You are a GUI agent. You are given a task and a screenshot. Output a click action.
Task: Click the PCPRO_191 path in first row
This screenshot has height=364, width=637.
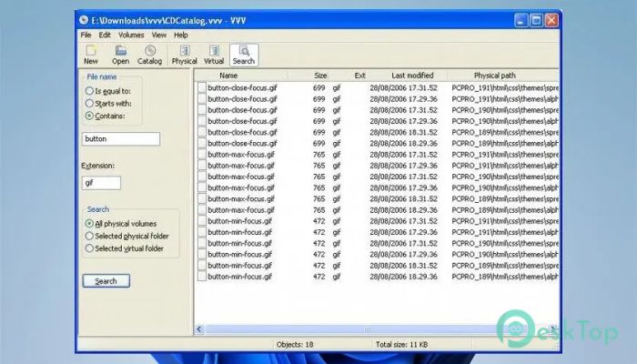point(505,87)
